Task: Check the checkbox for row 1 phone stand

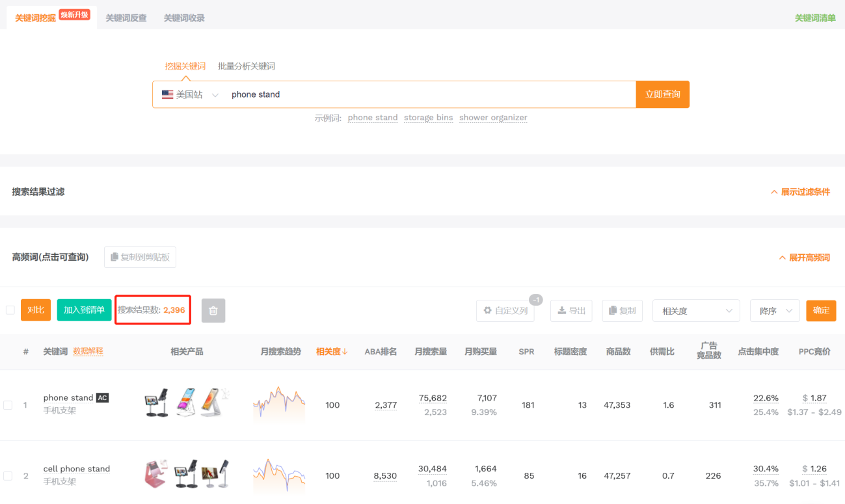Action: click(x=9, y=405)
